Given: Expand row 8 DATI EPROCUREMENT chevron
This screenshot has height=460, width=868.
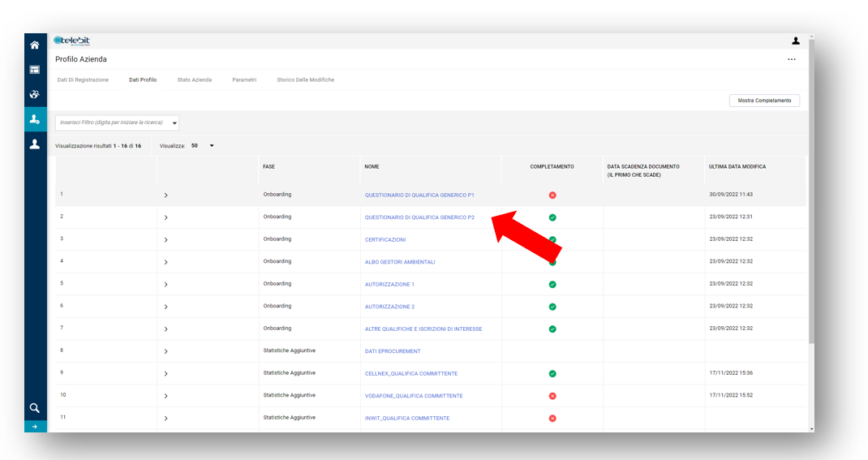Looking at the screenshot, I should click(165, 351).
